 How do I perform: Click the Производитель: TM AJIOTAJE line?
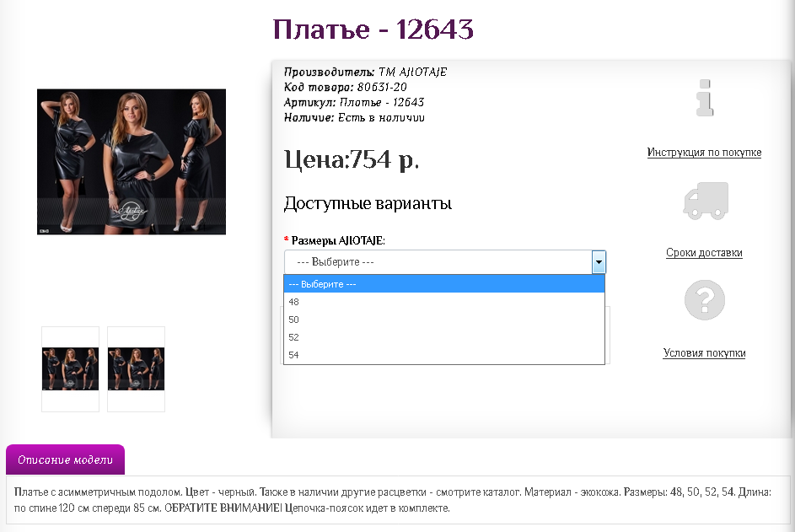[x=365, y=72]
